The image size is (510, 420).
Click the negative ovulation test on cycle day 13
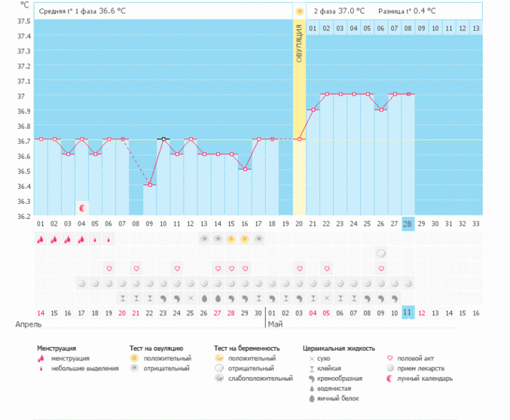click(x=204, y=239)
